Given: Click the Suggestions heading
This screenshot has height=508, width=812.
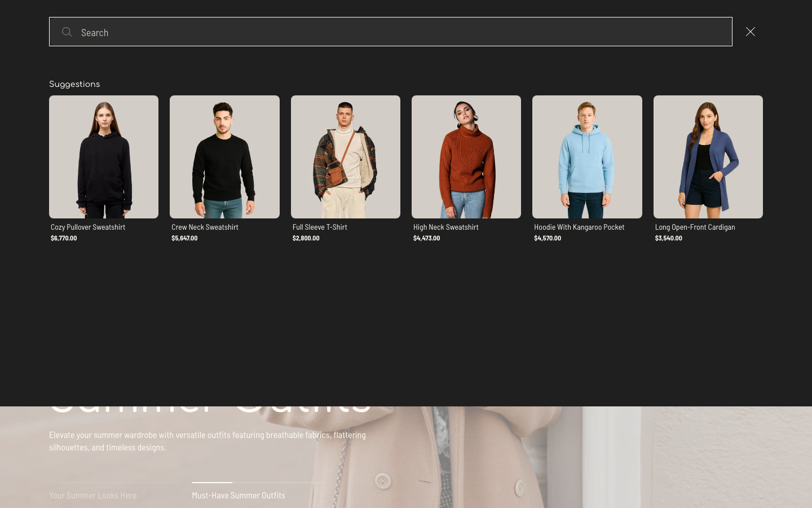Looking at the screenshot, I should pos(74,84).
